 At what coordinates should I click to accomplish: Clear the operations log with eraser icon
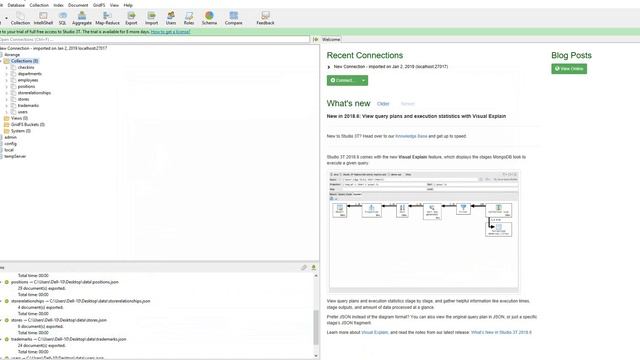[x=304, y=267]
